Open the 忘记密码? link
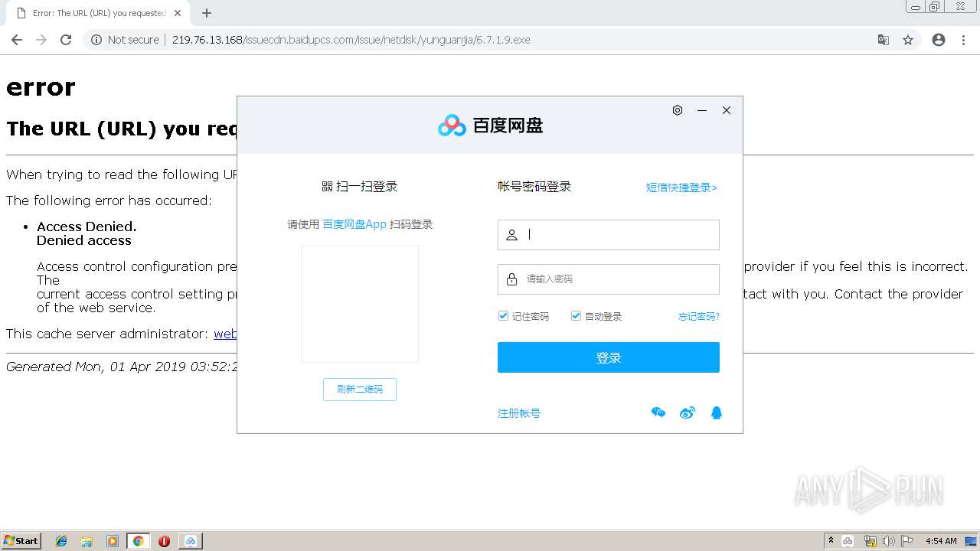 click(698, 316)
